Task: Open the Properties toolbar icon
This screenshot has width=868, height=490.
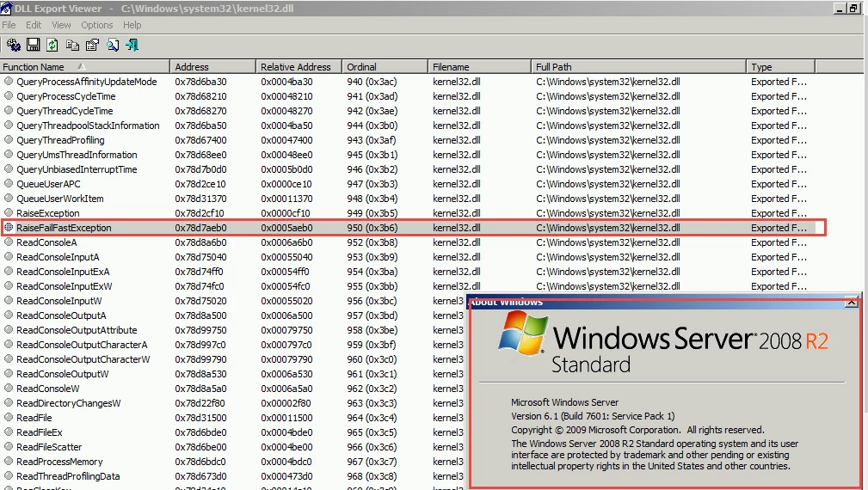Action: 92,45
